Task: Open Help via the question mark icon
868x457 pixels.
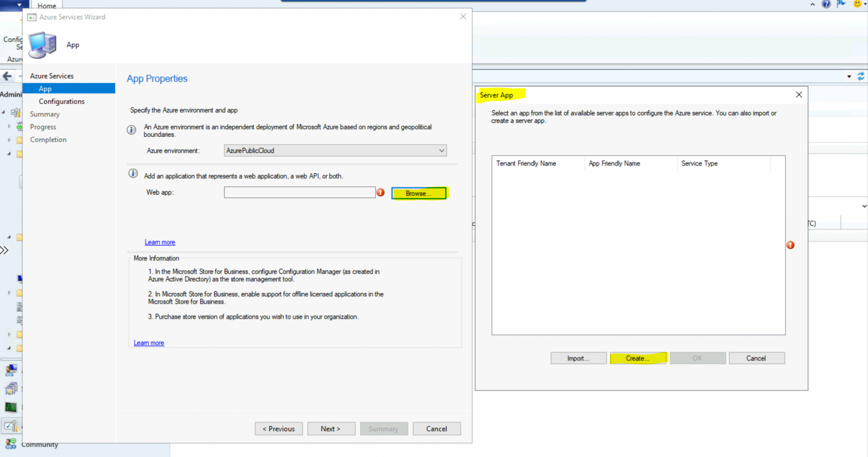Action: pos(826,4)
